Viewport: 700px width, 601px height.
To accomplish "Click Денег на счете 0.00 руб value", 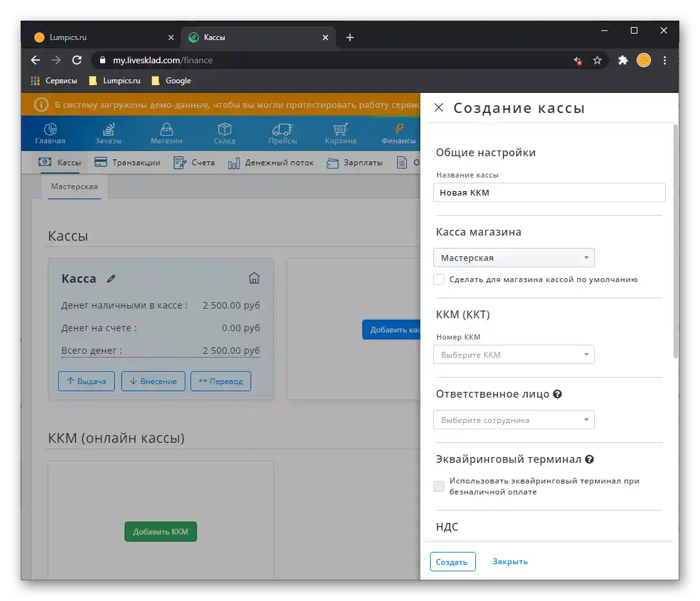I will 241,328.
